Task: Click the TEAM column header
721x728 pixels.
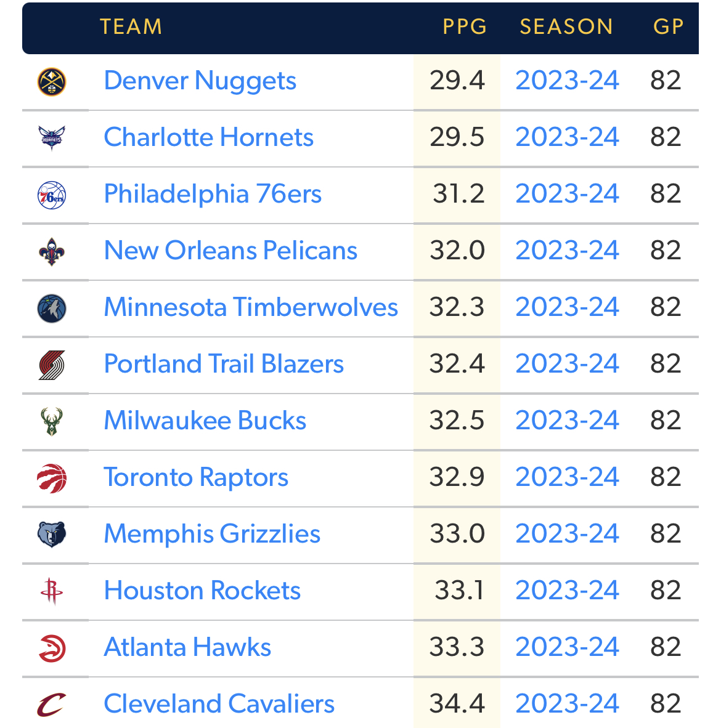Action: [x=131, y=27]
